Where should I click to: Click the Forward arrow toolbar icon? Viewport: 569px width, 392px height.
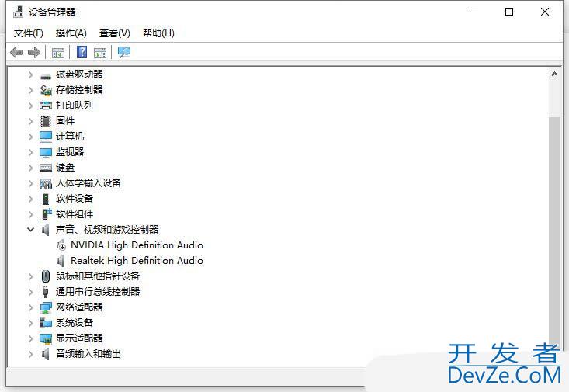coord(33,52)
